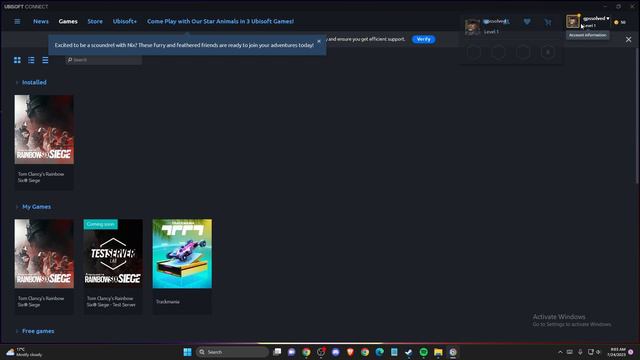Image resolution: width=640 pixels, height=360 pixels.
Task: Open the taskbar clock and date
Action: 616,352
